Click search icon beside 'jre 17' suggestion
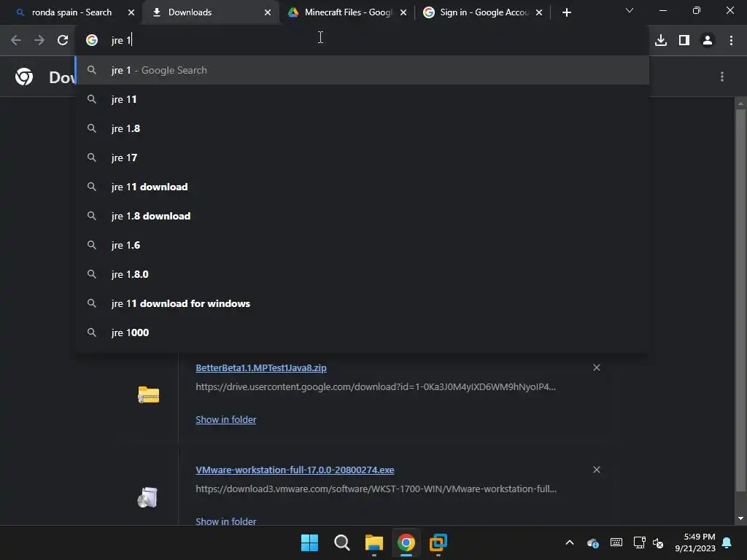Image resolution: width=747 pixels, height=560 pixels. coord(91,157)
